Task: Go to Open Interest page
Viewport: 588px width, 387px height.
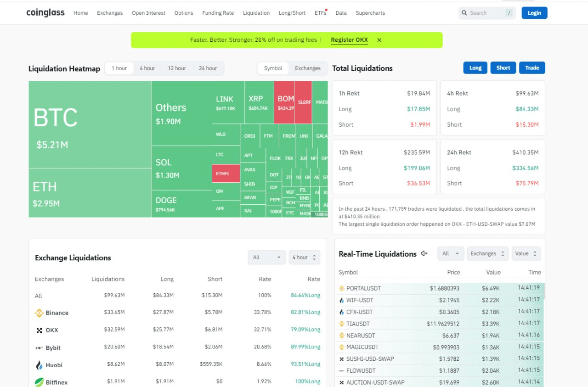Action: point(148,13)
